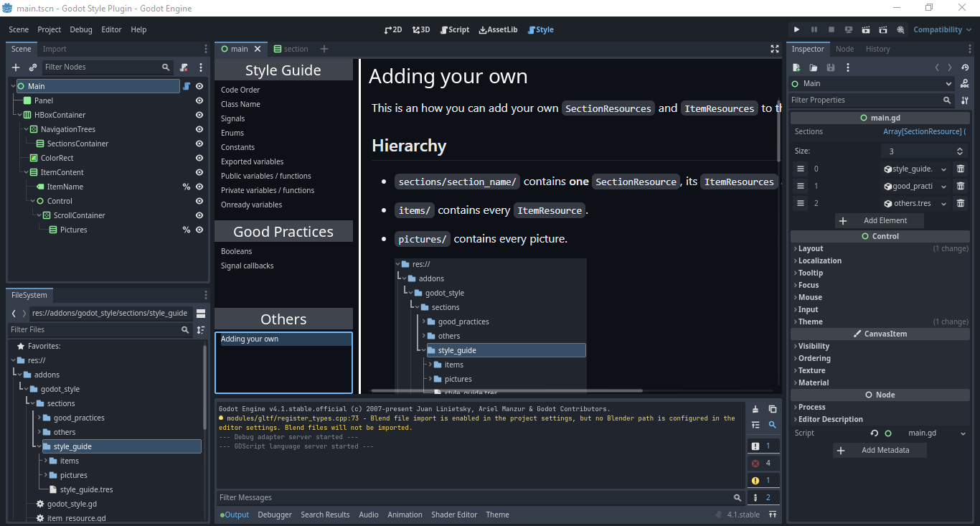Switch to the Script workspace

pyautogui.click(x=454, y=29)
